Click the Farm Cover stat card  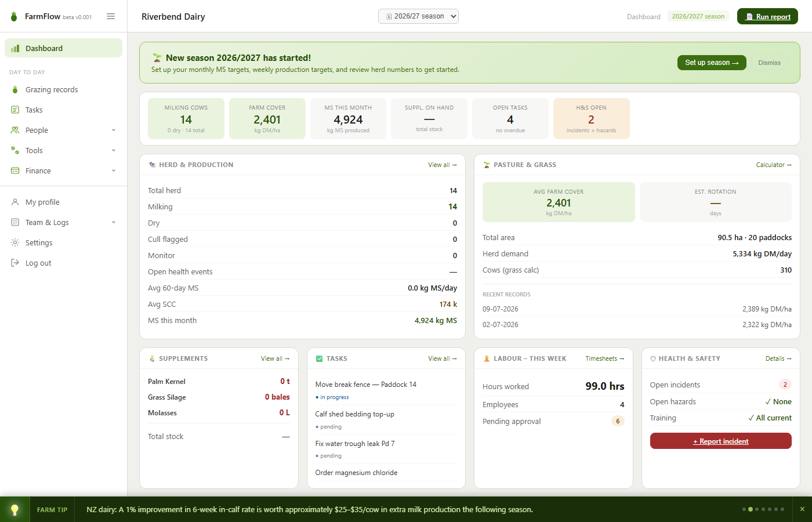[x=267, y=118]
